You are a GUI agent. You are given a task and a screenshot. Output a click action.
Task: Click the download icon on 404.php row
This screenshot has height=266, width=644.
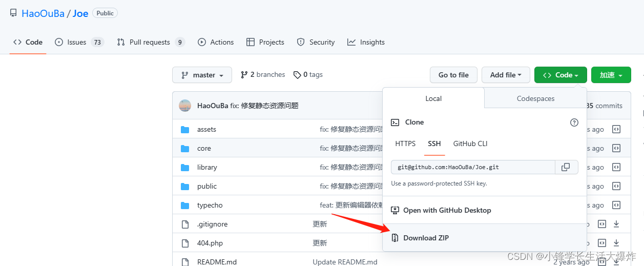(x=616, y=243)
